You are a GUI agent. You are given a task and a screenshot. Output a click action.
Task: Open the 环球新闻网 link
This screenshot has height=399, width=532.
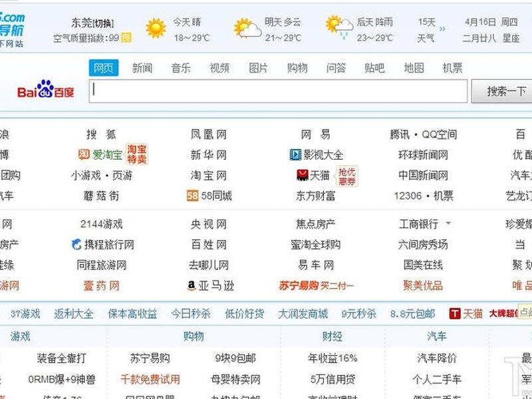pos(423,155)
